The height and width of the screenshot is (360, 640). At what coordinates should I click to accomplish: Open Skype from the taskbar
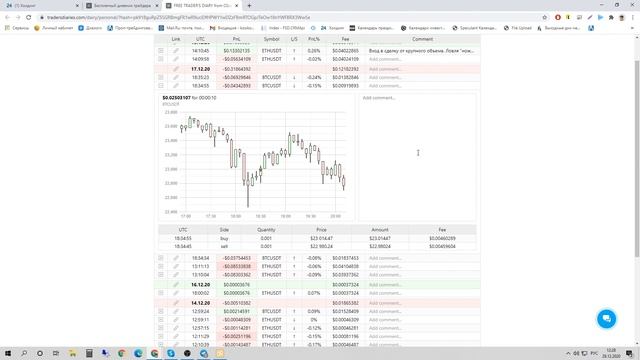pos(171,353)
